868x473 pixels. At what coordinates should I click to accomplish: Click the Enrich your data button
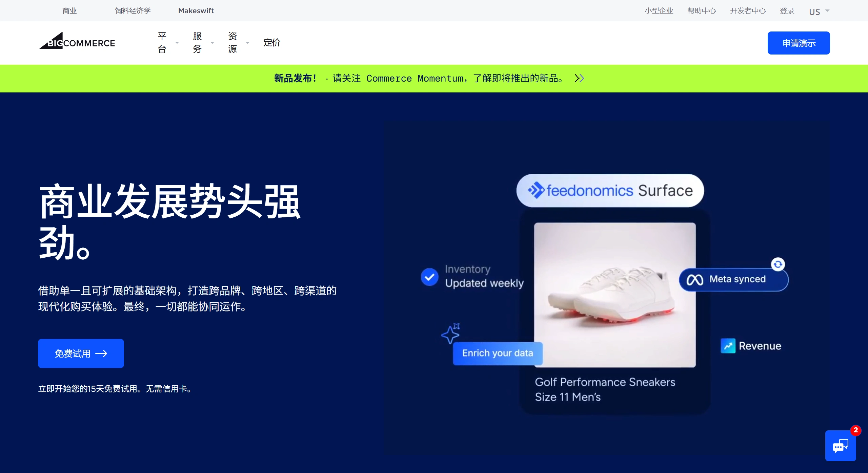[x=498, y=353]
